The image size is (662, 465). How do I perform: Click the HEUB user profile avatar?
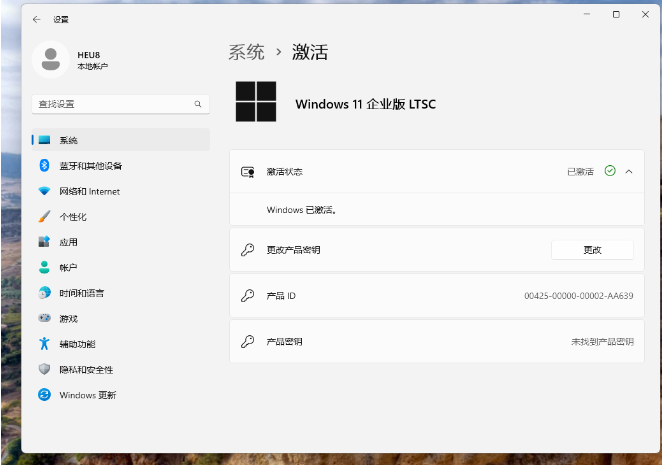click(50, 59)
